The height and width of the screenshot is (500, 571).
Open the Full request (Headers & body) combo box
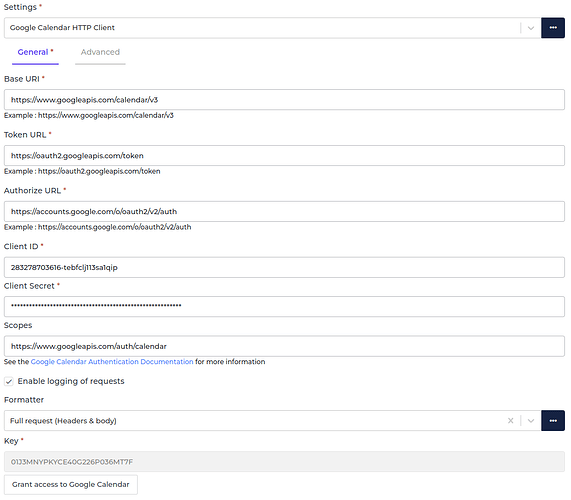[x=272, y=421]
